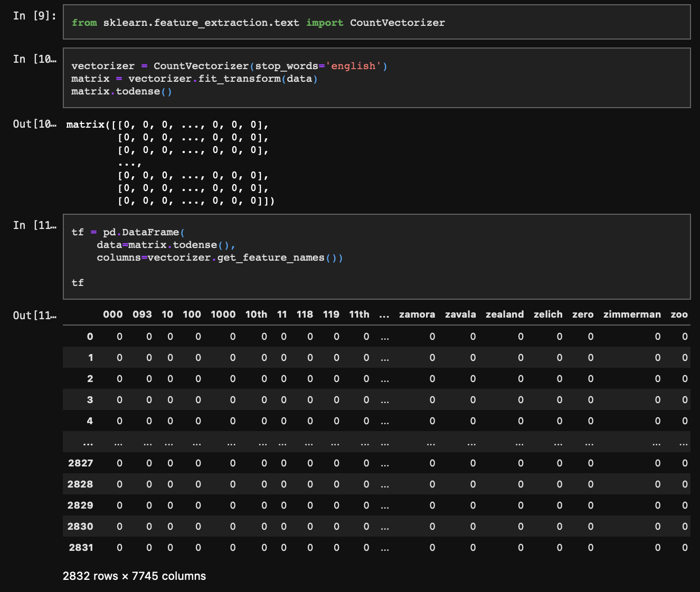This screenshot has width=700, height=592.
Task: Click row index 2829 of the dataframe
Action: pyautogui.click(x=80, y=505)
